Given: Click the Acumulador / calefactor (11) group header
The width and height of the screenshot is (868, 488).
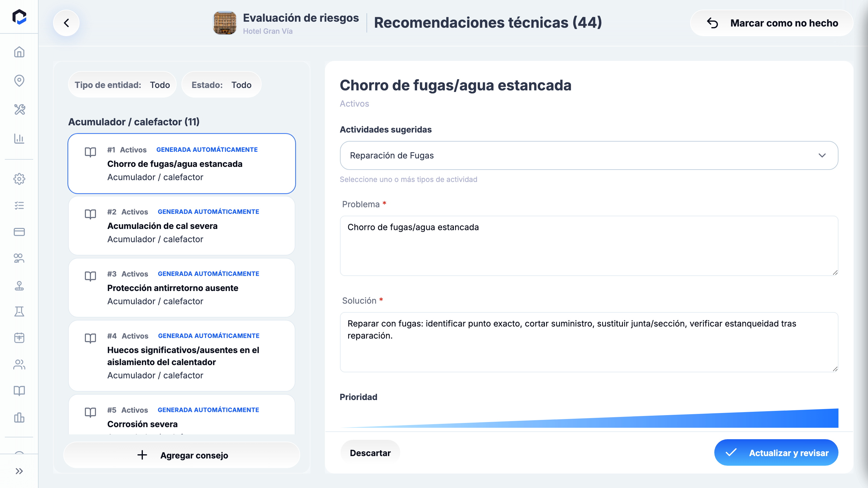Looking at the screenshot, I should tap(134, 122).
